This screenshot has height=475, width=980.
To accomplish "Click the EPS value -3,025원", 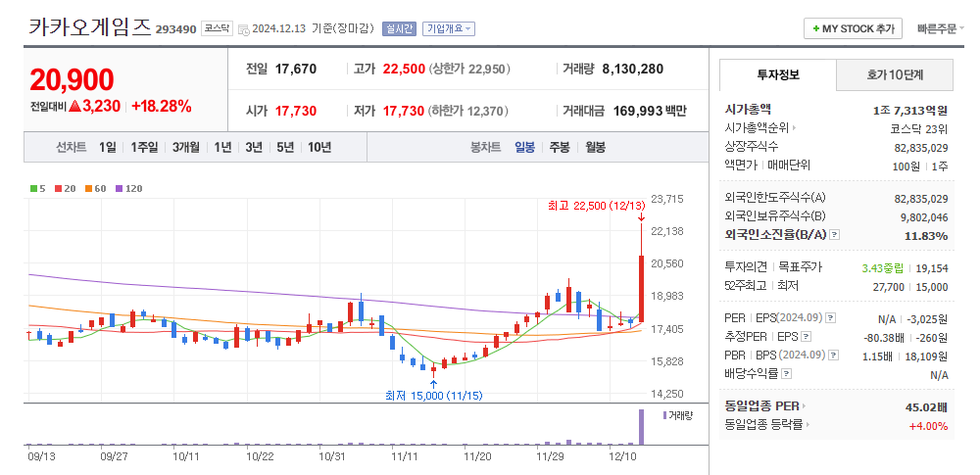I will [927, 318].
